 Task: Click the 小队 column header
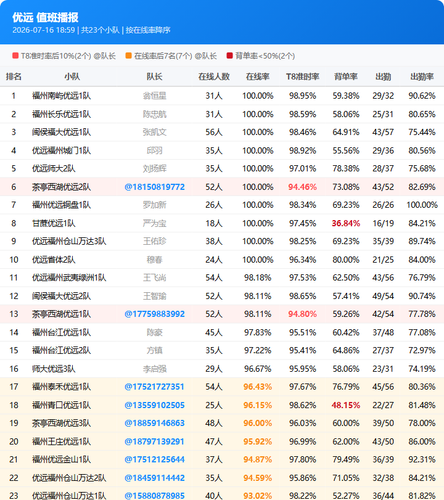72,77
